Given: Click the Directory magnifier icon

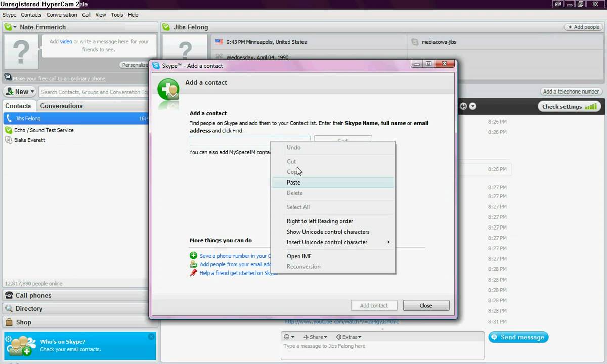Looking at the screenshot, I should (x=9, y=308).
